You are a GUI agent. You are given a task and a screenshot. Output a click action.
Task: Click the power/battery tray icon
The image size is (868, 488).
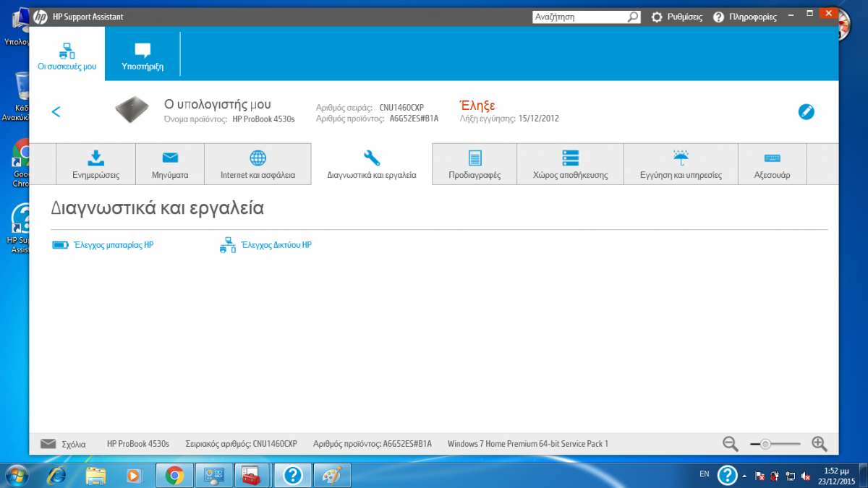click(x=775, y=476)
